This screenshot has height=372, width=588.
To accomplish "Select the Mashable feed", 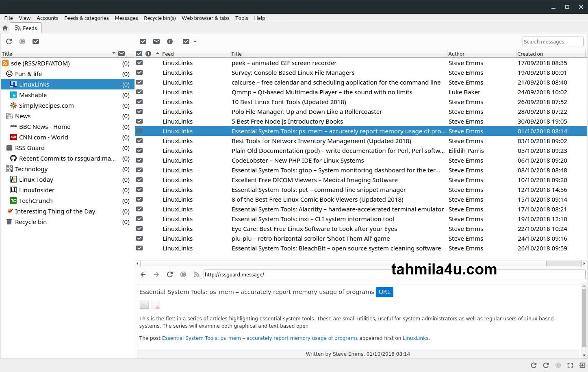I will click(x=67, y=95).
